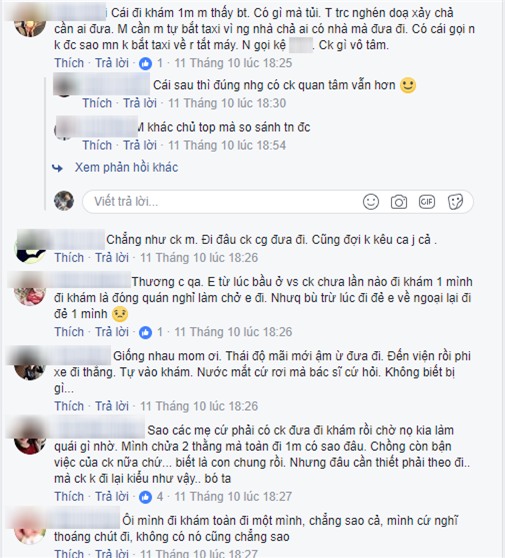Like the 'Sao các mẹ cứ phải' comment
The image size is (505, 558).
coord(69,496)
